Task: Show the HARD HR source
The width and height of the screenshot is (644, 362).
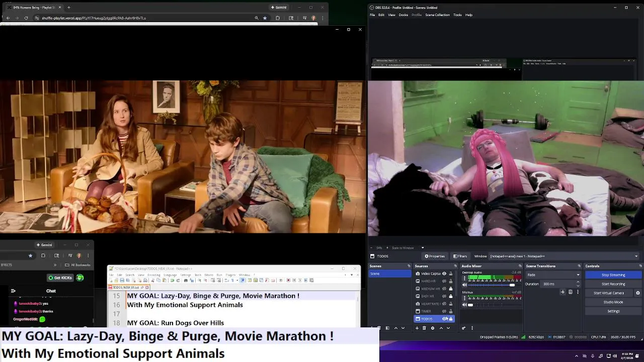Action: click(444, 281)
